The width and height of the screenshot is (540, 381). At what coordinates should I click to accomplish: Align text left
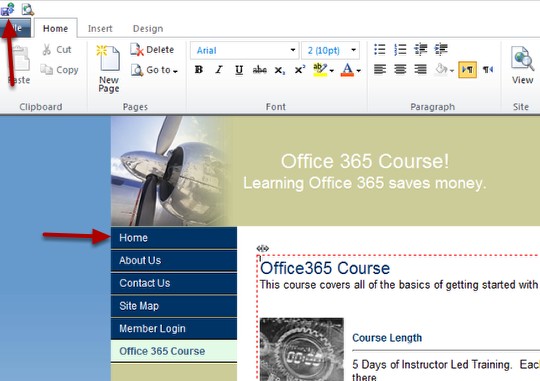tap(380, 70)
